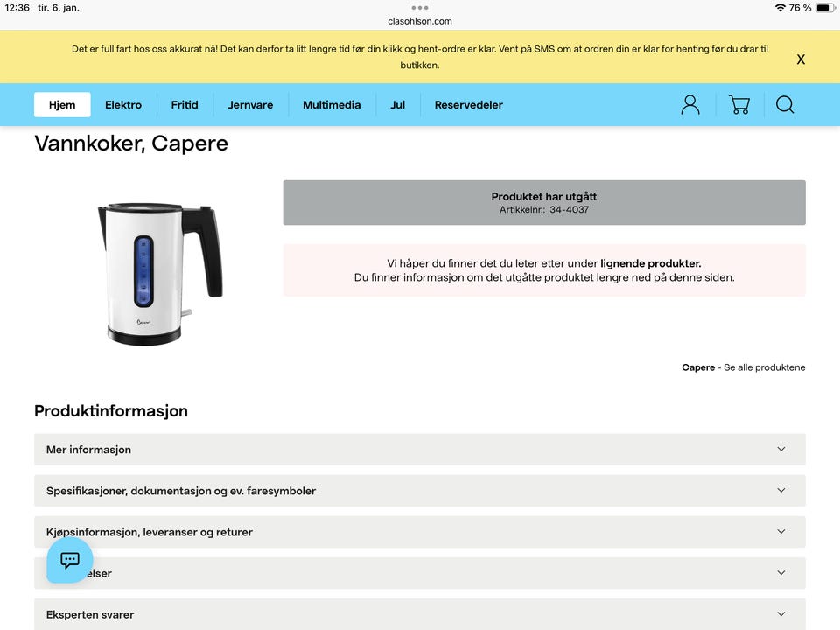Open the Elektro menu
Viewport: 840px width, 630px height.
123,105
